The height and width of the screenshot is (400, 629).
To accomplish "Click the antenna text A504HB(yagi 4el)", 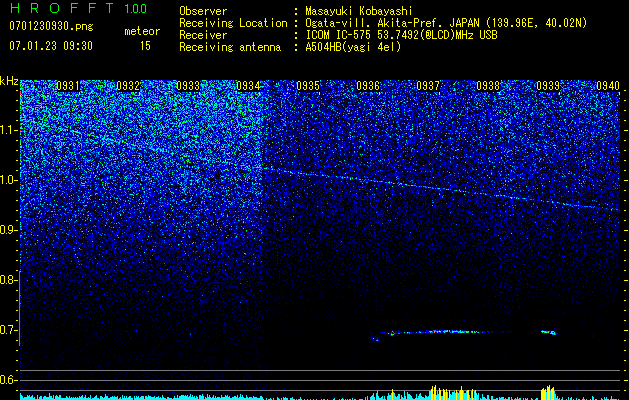I will click(x=353, y=47).
